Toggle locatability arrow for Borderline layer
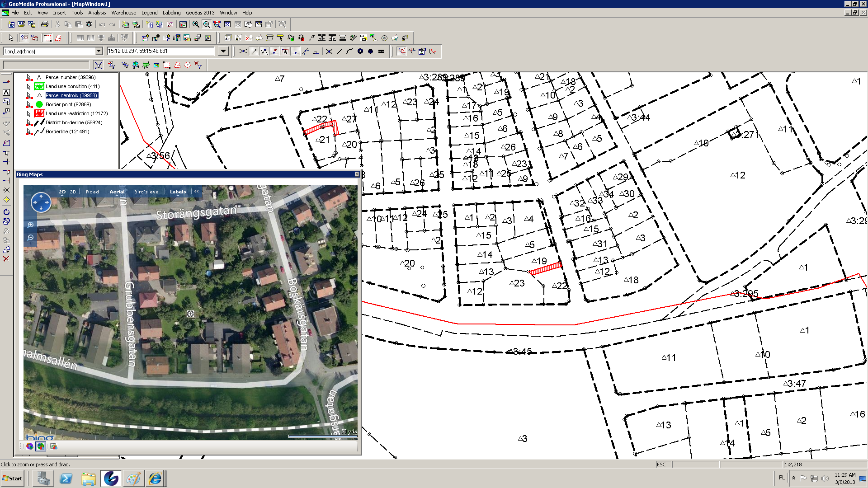This screenshot has height=488, width=868. point(29,131)
